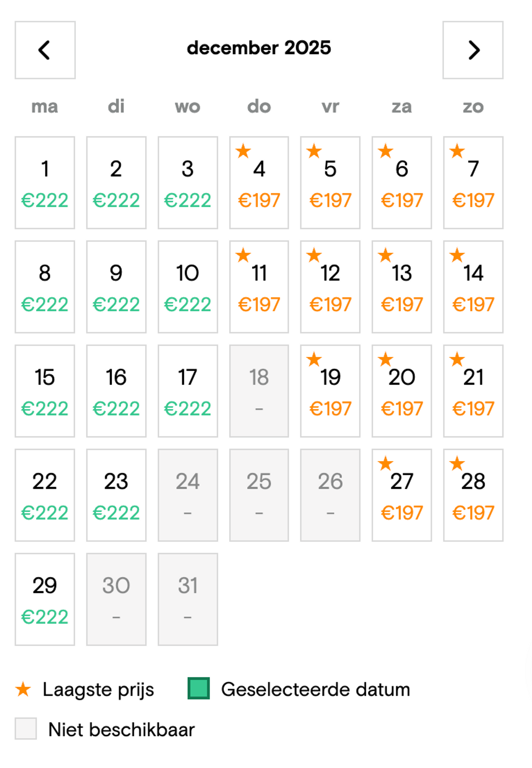Go to next month with right arrow
532x768 pixels.
(473, 50)
